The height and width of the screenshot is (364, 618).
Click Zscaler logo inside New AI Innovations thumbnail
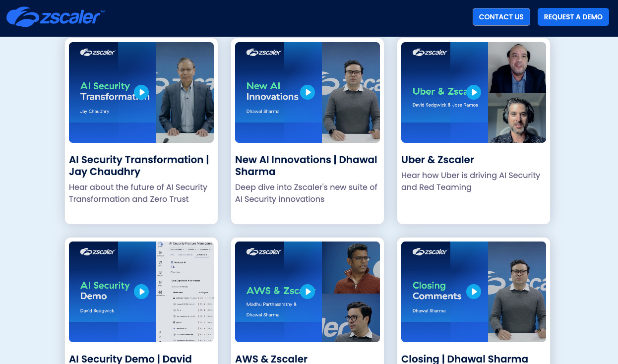tap(264, 52)
